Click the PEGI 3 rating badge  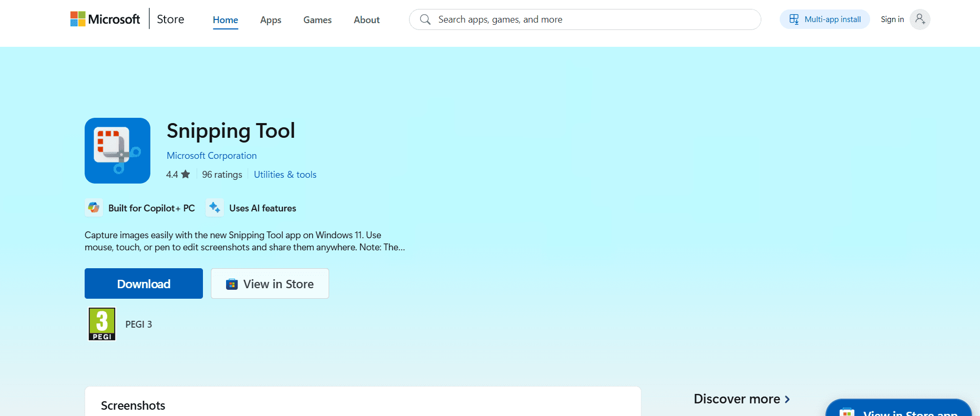102,324
